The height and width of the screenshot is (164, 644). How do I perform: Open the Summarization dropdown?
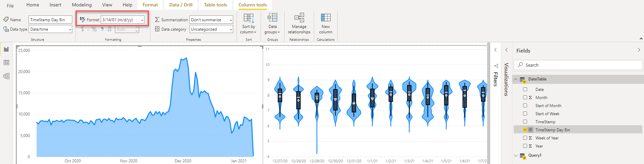211,20
